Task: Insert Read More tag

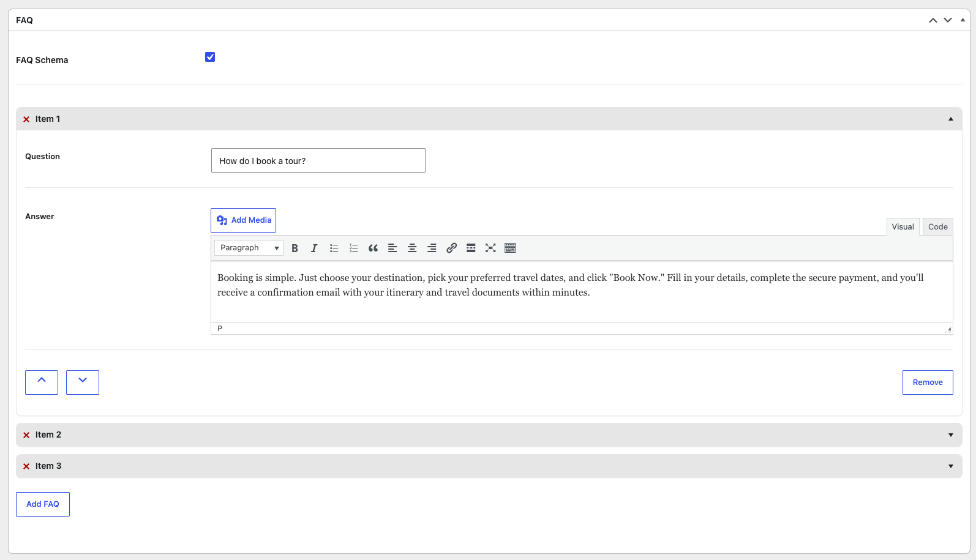Action: coord(471,248)
